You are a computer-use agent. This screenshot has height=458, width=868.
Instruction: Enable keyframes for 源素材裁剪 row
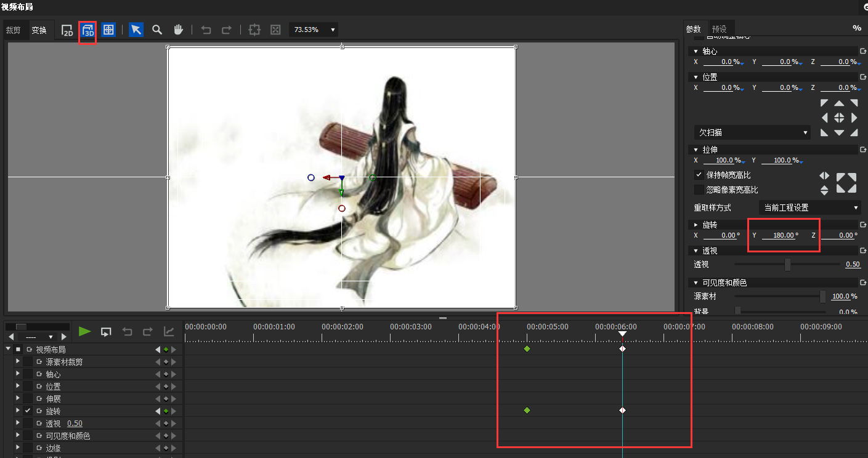28,361
